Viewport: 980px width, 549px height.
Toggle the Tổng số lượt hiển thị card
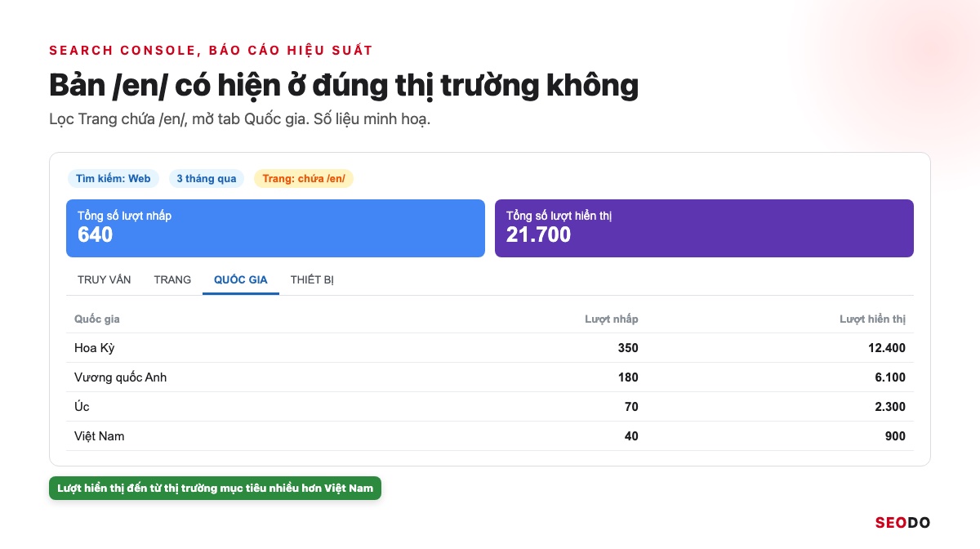(704, 228)
